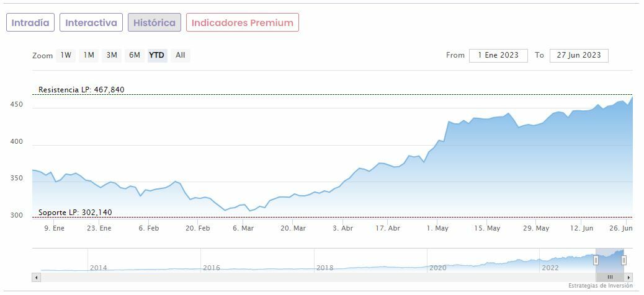This screenshot has height=295, width=644.
Task: Click the left range handle in navigator
Action: (x=596, y=260)
